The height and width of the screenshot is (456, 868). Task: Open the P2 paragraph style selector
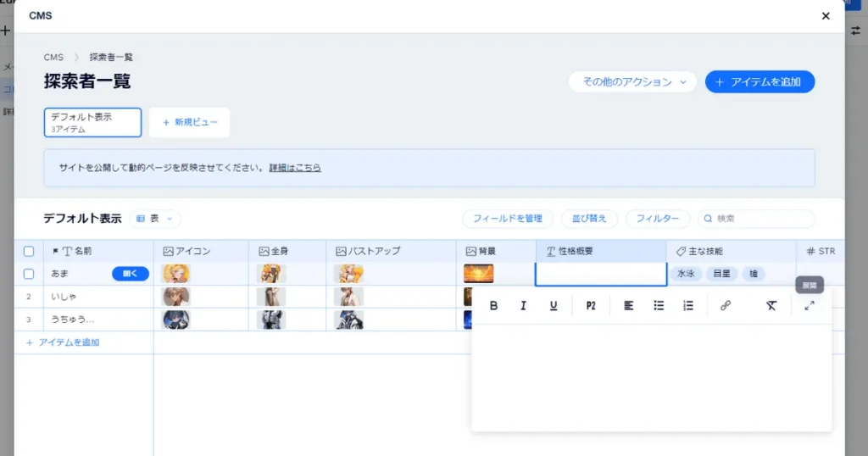[591, 305]
